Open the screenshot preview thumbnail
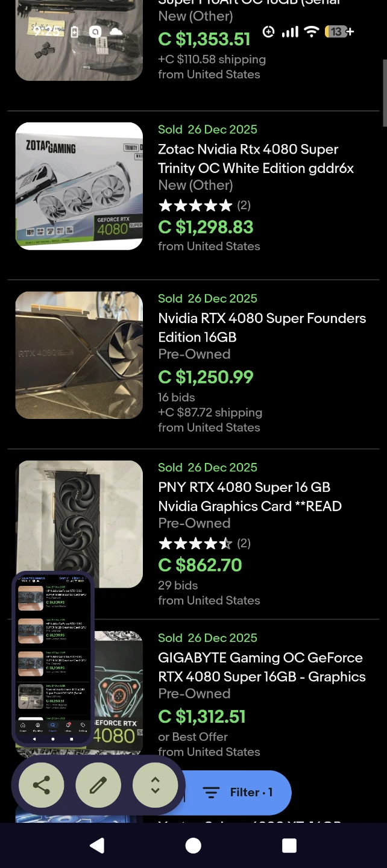The height and width of the screenshot is (868, 387). (x=53, y=658)
